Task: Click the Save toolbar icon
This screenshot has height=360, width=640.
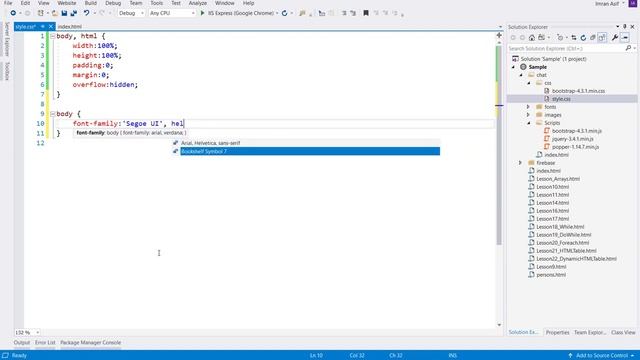Action: pyautogui.click(x=64, y=13)
